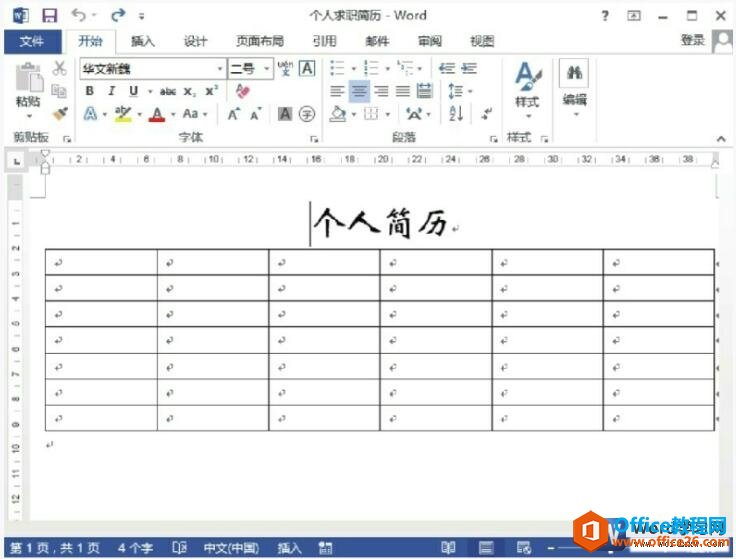
Task: Open the font name dropdown
Action: [x=220, y=69]
